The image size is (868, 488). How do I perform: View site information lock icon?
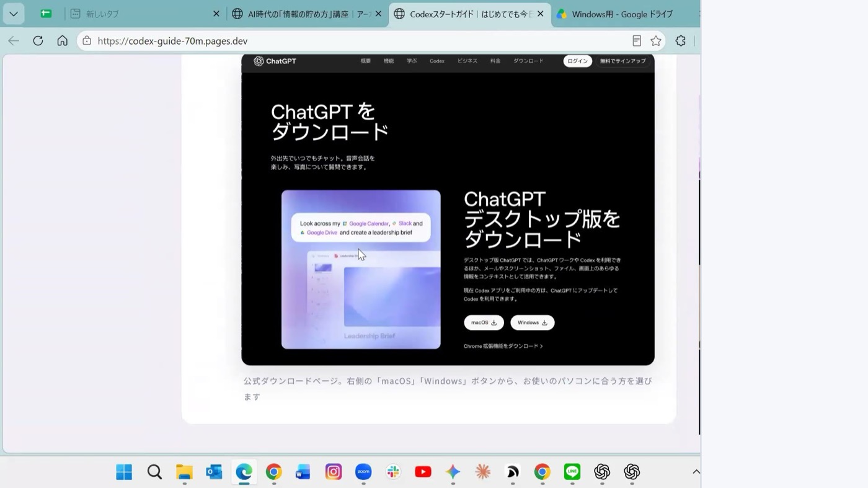click(x=87, y=41)
